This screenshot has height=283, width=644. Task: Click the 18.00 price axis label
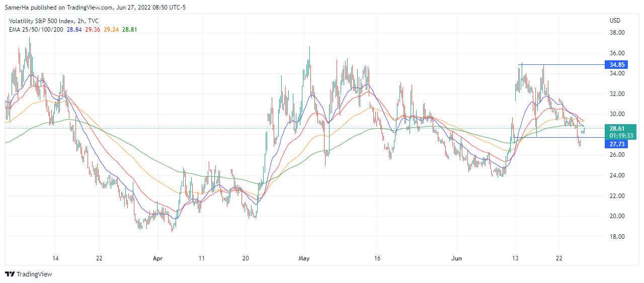click(617, 237)
